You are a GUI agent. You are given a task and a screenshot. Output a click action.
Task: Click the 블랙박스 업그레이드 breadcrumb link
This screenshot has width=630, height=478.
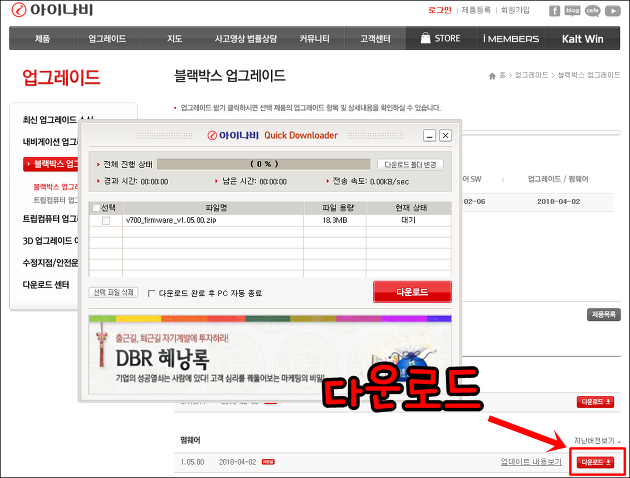589,75
